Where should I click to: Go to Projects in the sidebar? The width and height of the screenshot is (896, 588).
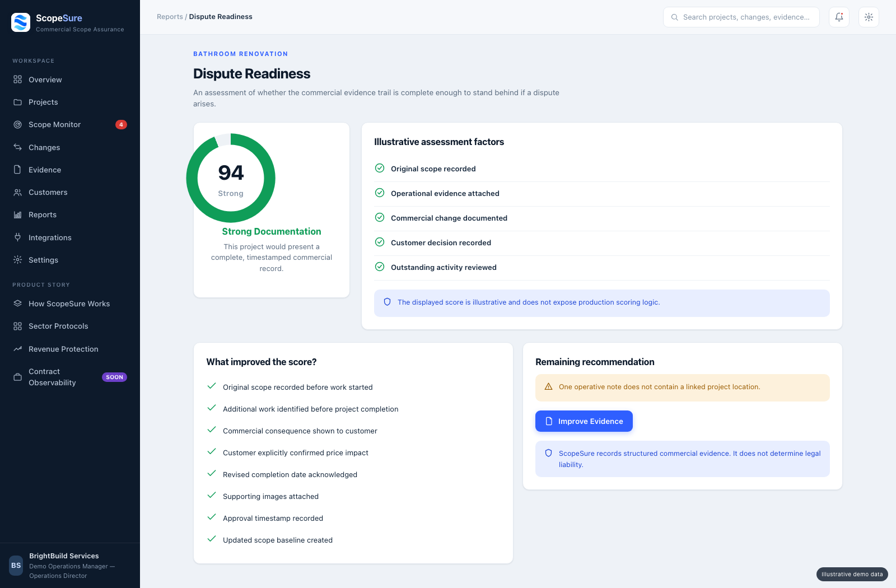[x=70, y=102]
